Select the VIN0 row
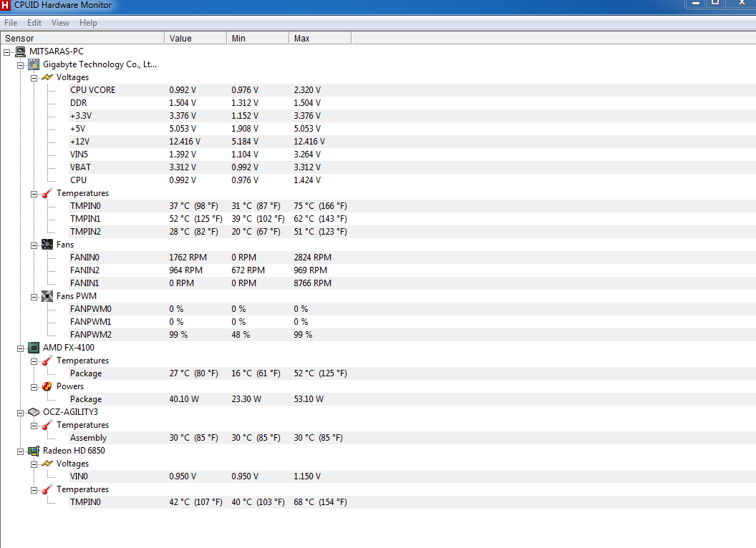The width and height of the screenshot is (756, 548). (412, 476)
